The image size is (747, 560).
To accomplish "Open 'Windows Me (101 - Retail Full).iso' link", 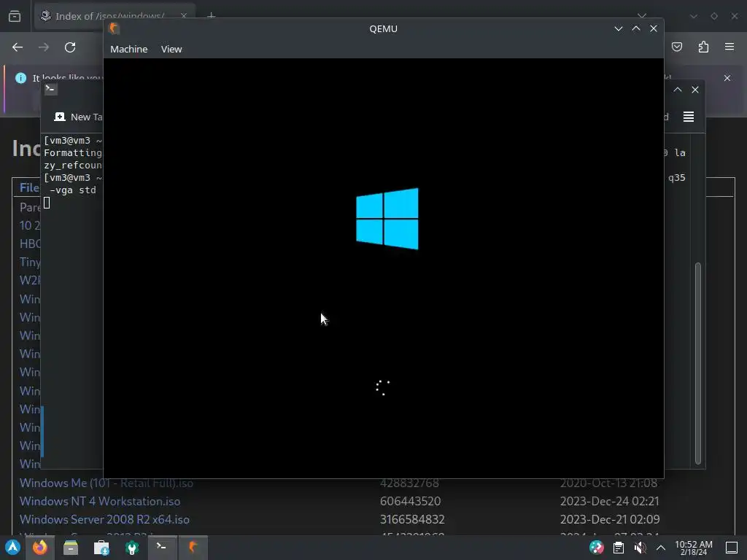I will pyautogui.click(x=107, y=483).
